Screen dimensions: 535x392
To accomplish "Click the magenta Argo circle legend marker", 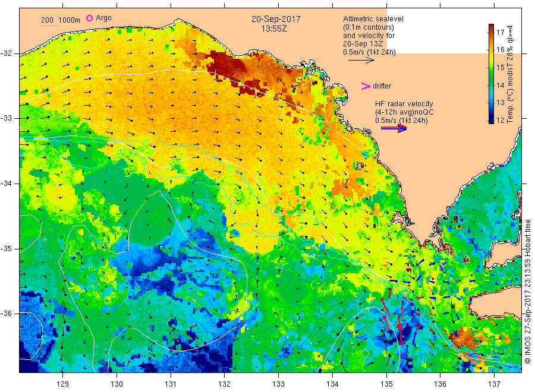I will [x=89, y=18].
